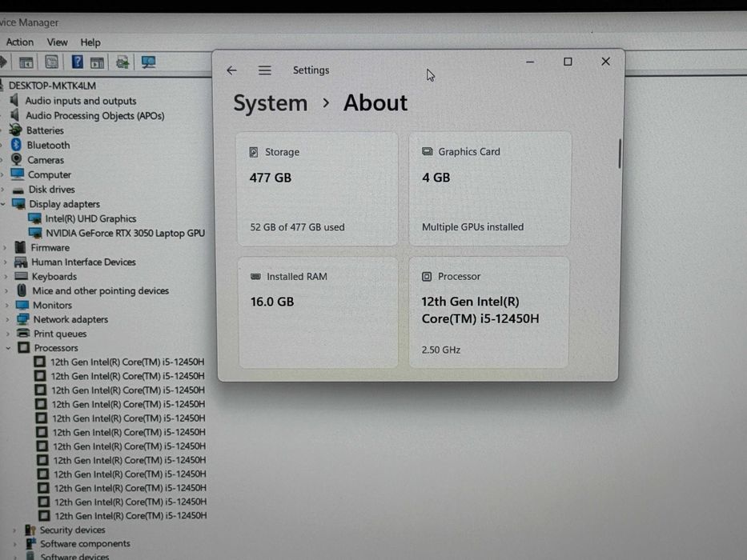Click 'Multiple GPUs installed' text

tap(472, 227)
